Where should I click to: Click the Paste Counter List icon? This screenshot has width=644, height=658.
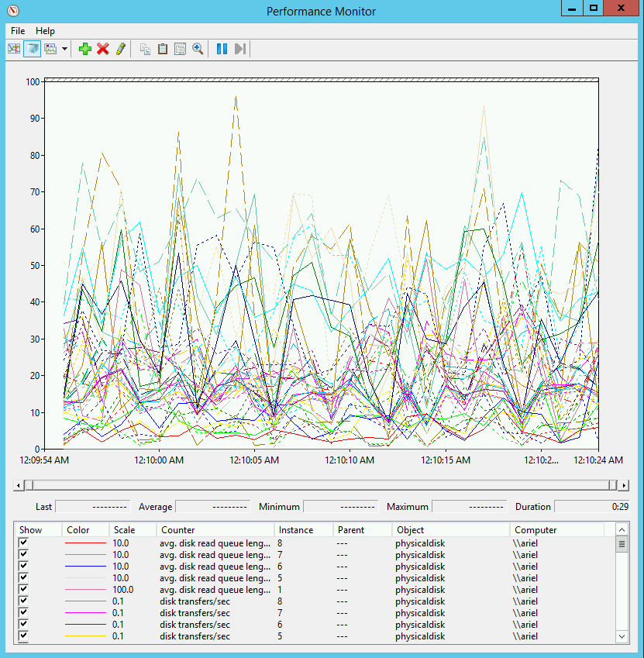(x=163, y=49)
